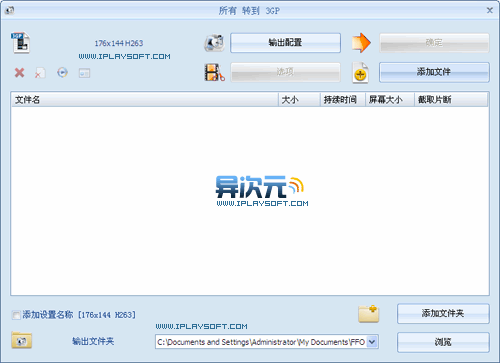Click the 浏览 browse button

pyautogui.click(x=443, y=342)
